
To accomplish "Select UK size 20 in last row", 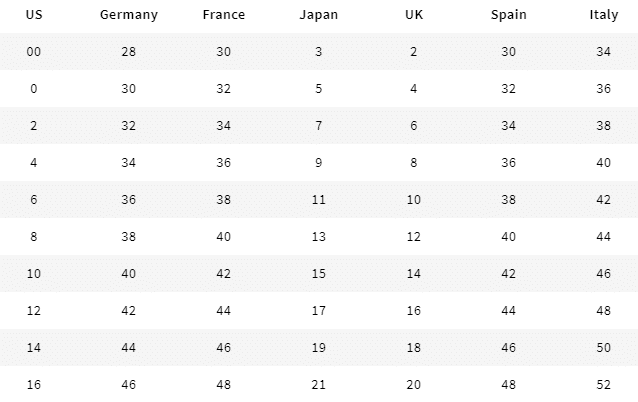I will [414, 384].
